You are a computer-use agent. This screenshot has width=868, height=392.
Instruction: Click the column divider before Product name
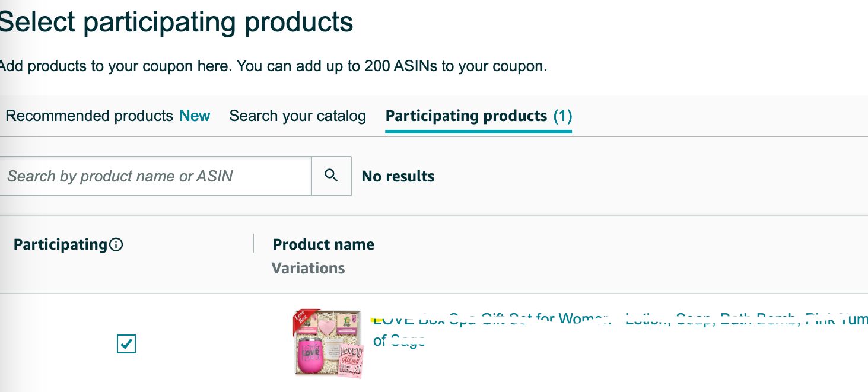click(253, 244)
